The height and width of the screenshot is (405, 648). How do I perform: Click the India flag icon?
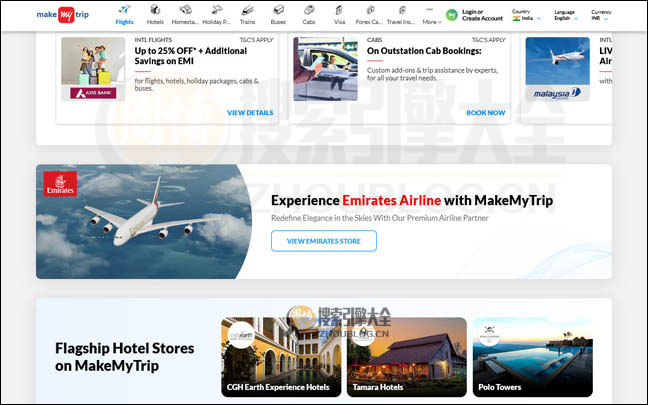(x=516, y=18)
